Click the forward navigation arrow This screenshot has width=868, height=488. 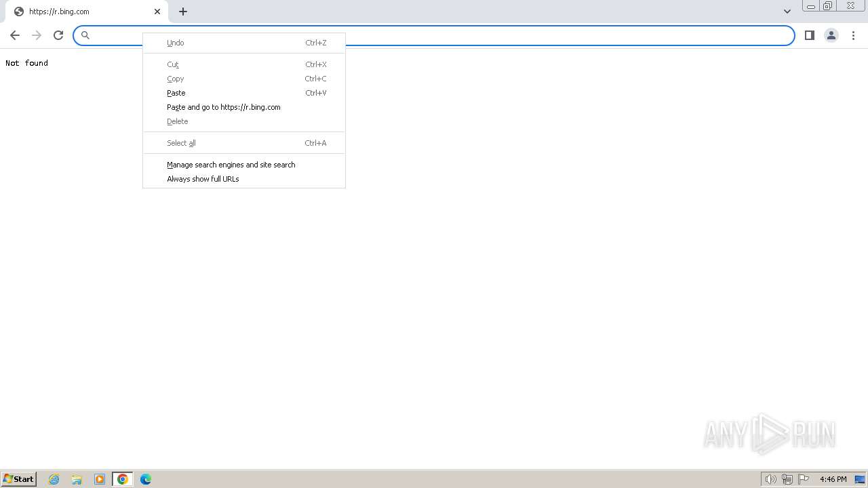tap(37, 35)
